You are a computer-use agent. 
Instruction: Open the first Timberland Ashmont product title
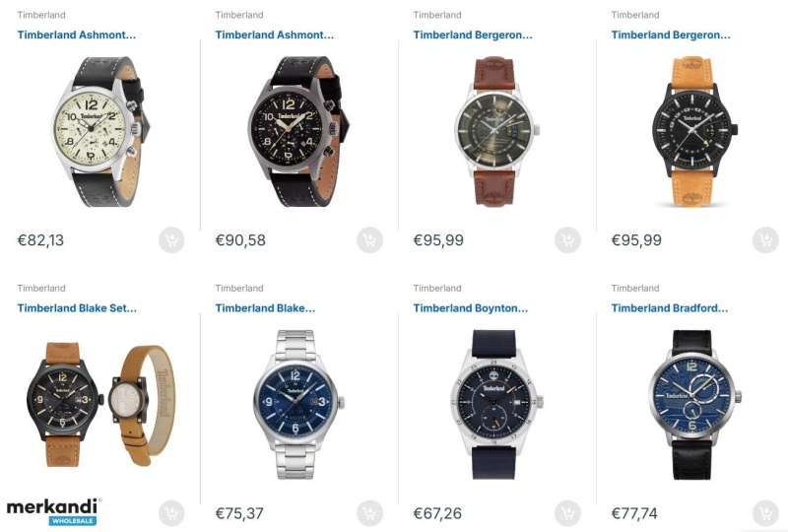click(77, 34)
